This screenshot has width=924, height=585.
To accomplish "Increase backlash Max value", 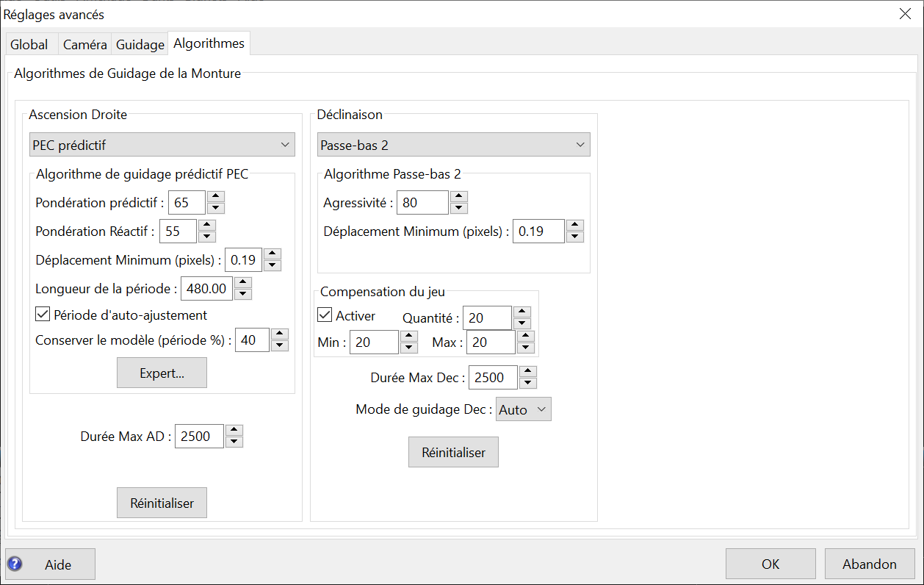I will [x=526, y=336].
